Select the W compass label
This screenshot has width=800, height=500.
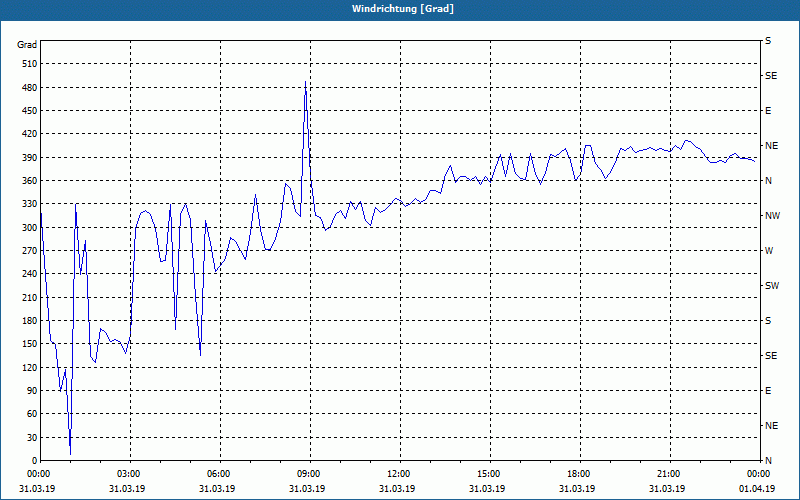point(769,251)
